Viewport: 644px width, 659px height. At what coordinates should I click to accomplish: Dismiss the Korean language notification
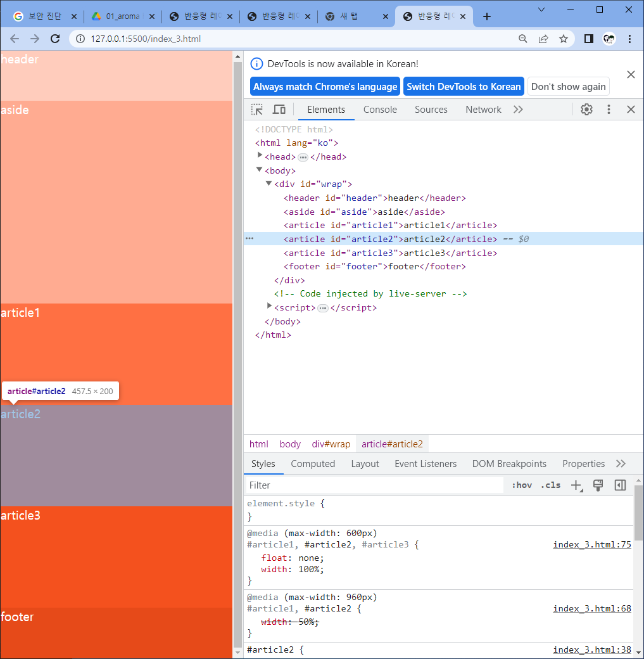pyautogui.click(x=631, y=74)
